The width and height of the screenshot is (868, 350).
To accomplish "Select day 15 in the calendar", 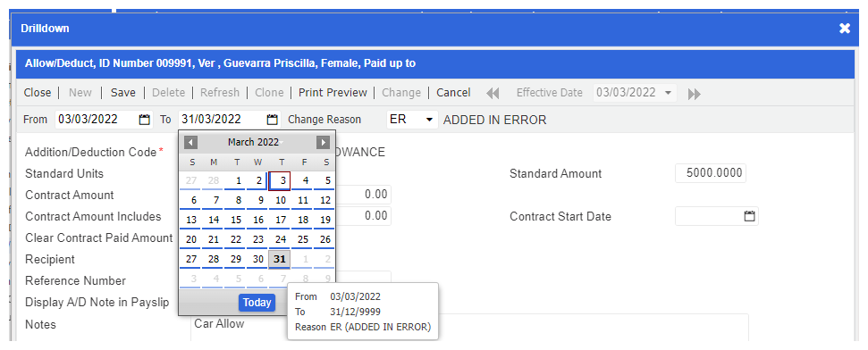I will [x=236, y=220].
